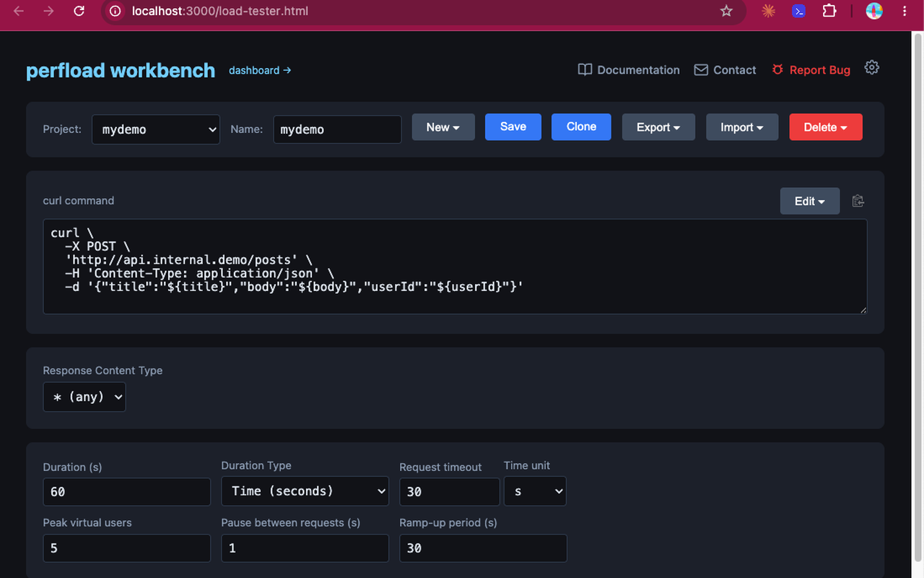Click the Duration (s) field

pyautogui.click(x=127, y=491)
